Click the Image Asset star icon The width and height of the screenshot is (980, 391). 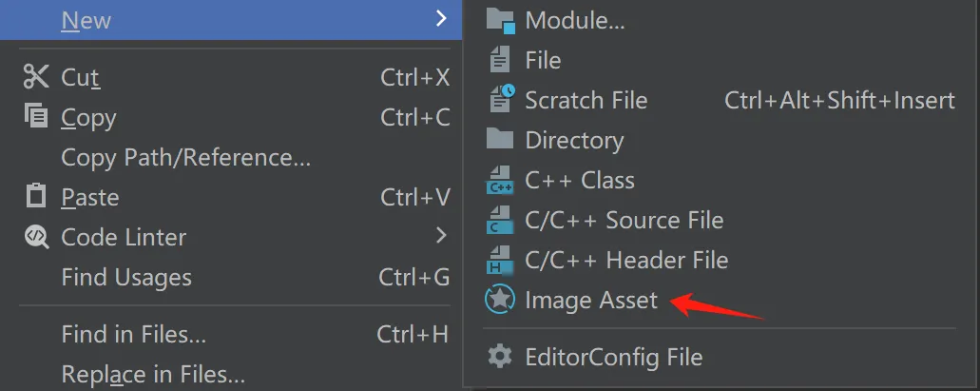click(x=500, y=300)
